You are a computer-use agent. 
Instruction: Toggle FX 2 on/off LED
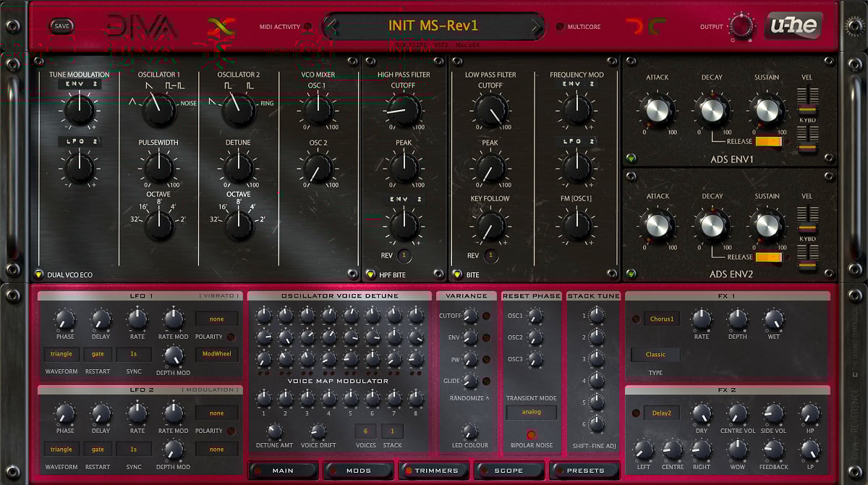coord(636,413)
